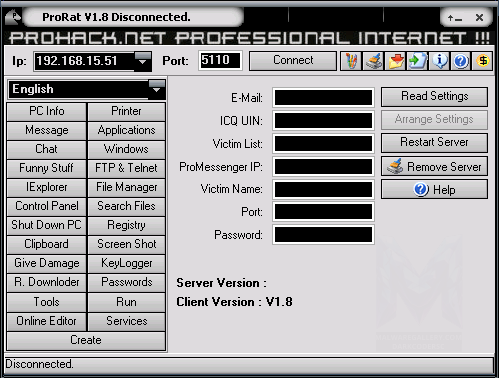Click the brush-and-drive cleaner toolbar icon

click(373, 61)
